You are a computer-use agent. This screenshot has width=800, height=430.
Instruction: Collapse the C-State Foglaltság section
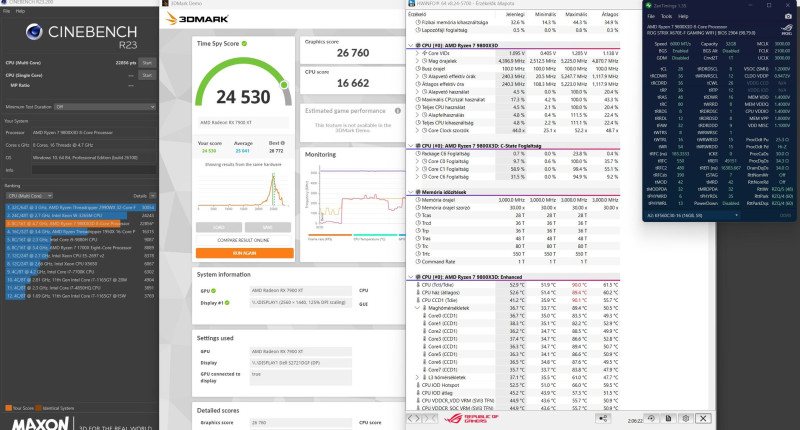410,146
